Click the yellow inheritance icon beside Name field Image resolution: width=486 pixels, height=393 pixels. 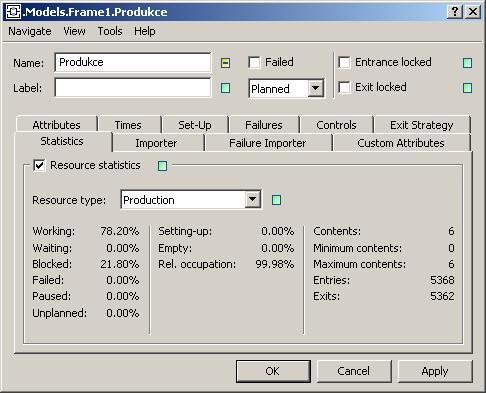coord(226,63)
